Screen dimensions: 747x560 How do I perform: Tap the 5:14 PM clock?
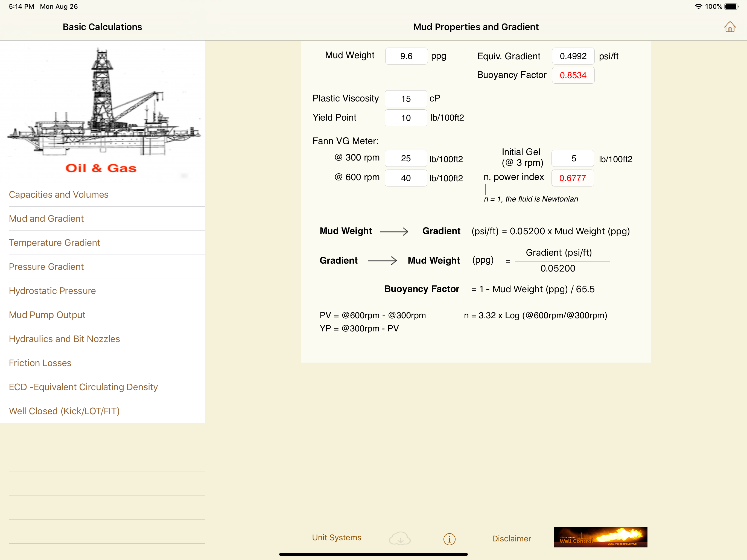(21, 6)
